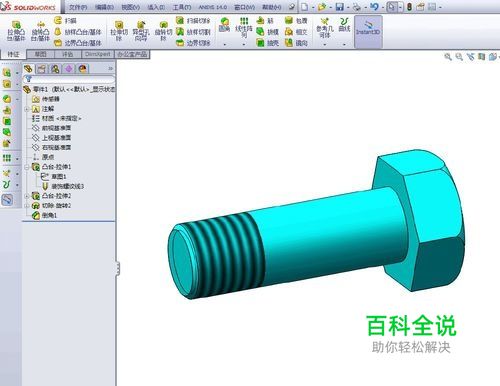Click the Open file folder icon
500x386 pixels.
(322, 7)
